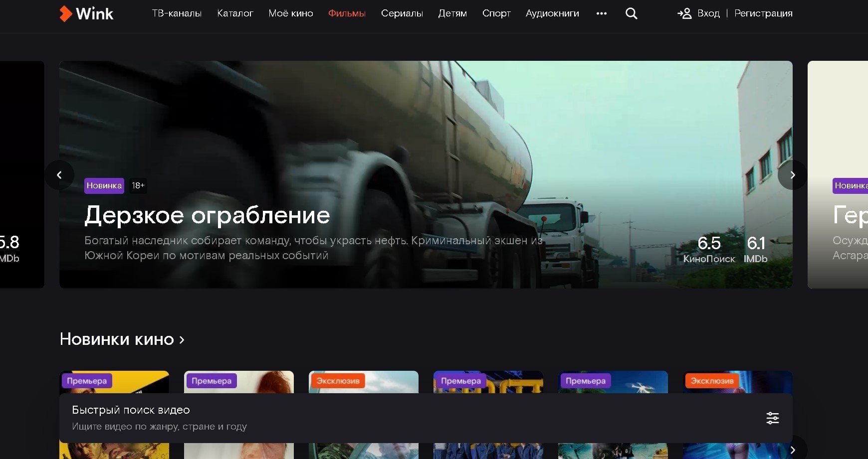Image resolution: width=868 pixels, height=459 pixels.
Task: Open Детям menu item
Action: [452, 13]
